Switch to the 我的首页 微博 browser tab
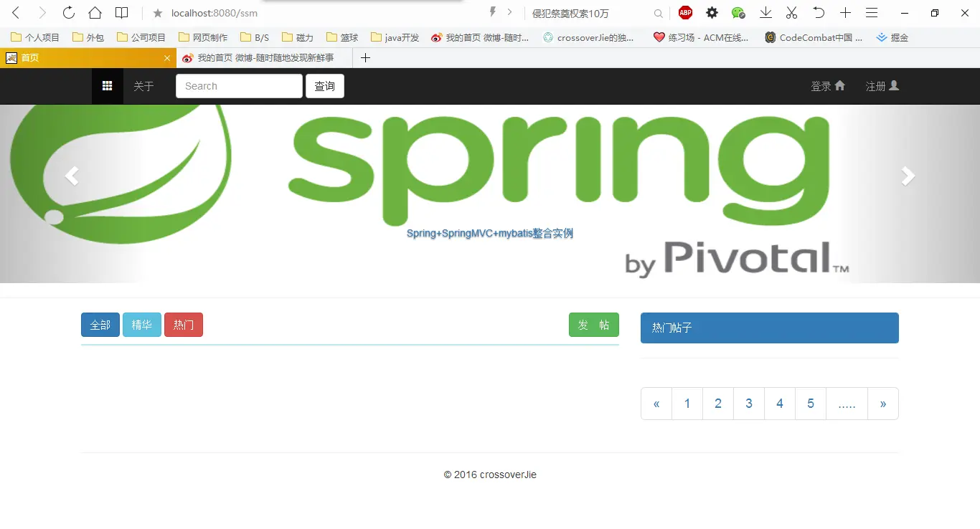Screen dimensions: 980x529 click(265, 58)
